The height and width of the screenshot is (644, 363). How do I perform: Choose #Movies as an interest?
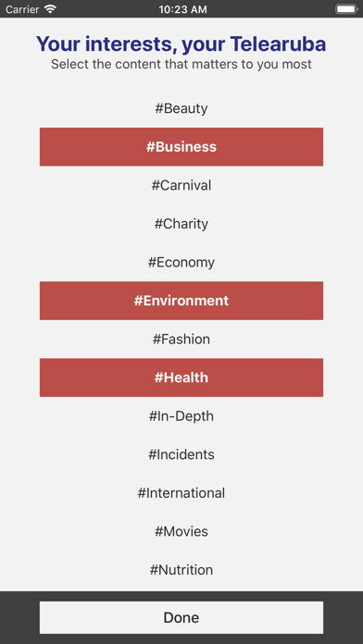coord(181,531)
